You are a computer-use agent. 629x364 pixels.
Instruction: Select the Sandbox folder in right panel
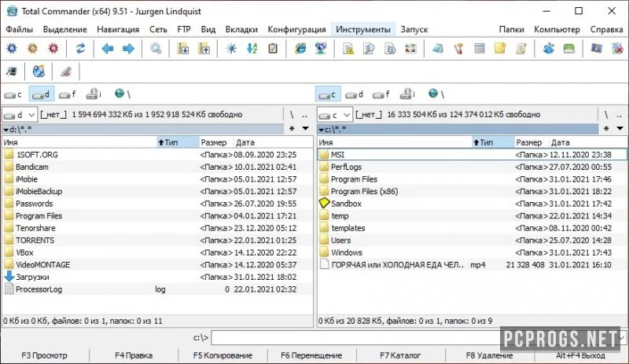tap(472, 204)
